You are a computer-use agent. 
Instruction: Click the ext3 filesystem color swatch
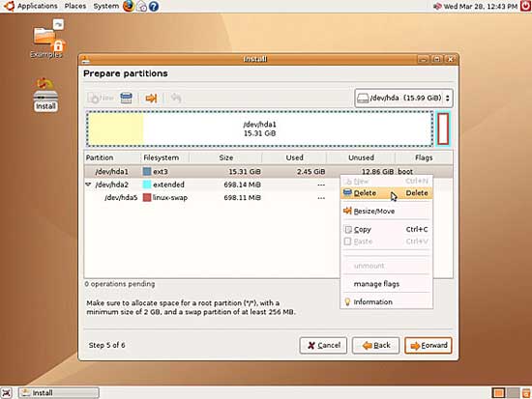point(147,172)
